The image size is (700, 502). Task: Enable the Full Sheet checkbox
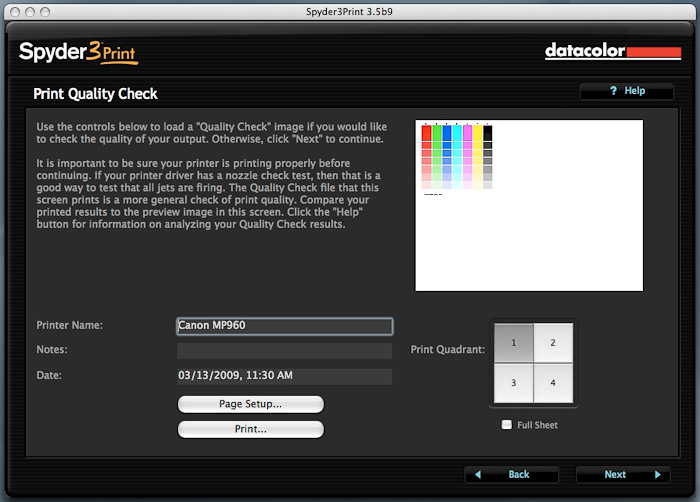(x=507, y=425)
